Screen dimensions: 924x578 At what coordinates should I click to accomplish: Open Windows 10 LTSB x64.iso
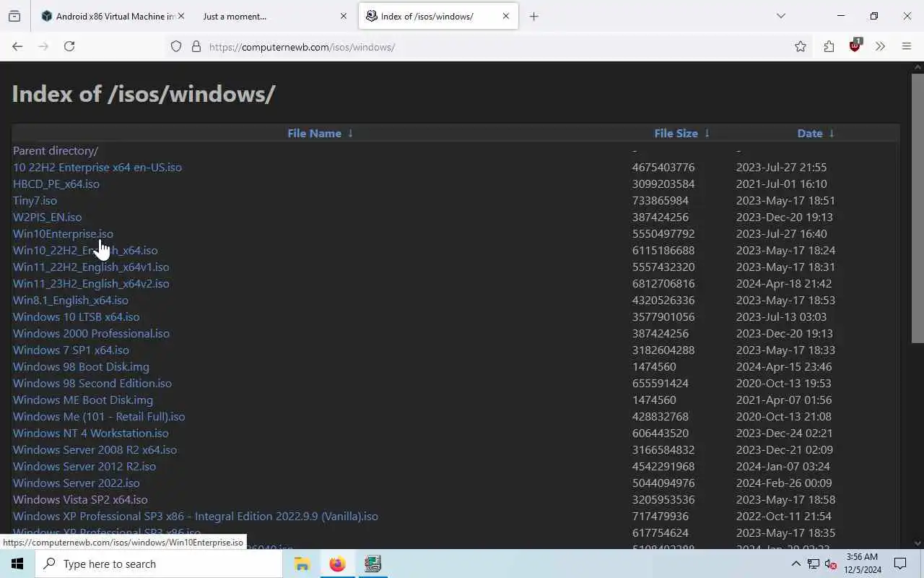pyautogui.click(x=77, y=316)
